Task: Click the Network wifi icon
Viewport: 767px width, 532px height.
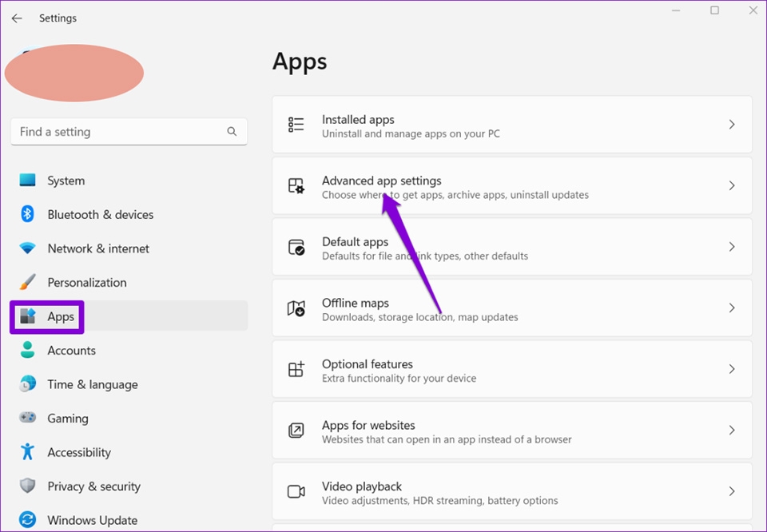Action: point(27,248)
